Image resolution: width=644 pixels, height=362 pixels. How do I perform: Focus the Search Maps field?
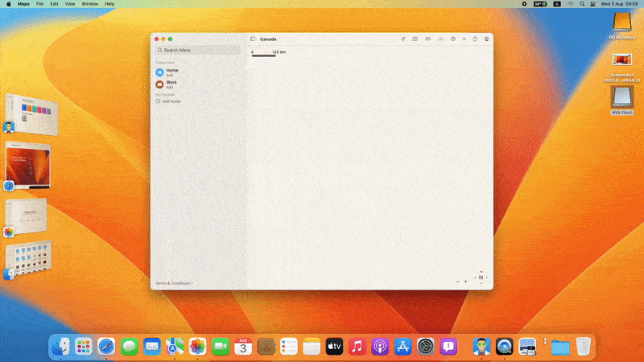197,50
